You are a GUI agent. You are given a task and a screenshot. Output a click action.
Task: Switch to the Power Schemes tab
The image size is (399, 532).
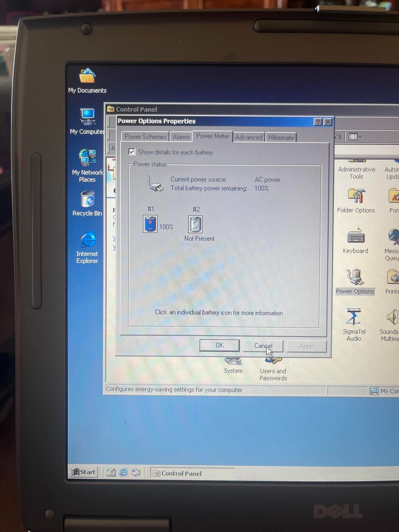point(145,137)
